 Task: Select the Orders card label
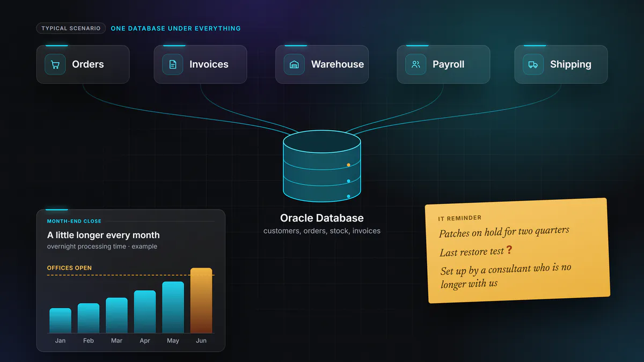point(88,64)
